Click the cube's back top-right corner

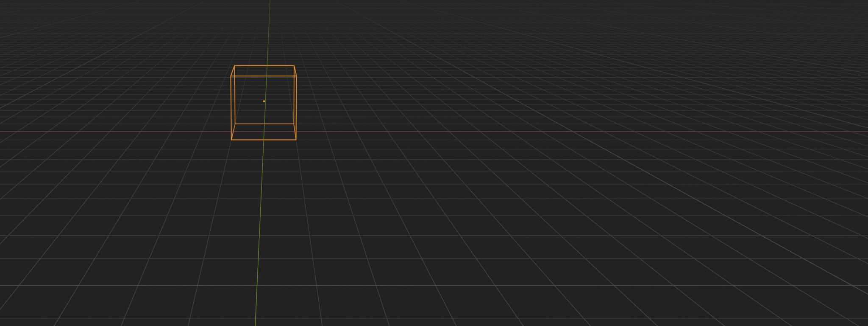294,66
